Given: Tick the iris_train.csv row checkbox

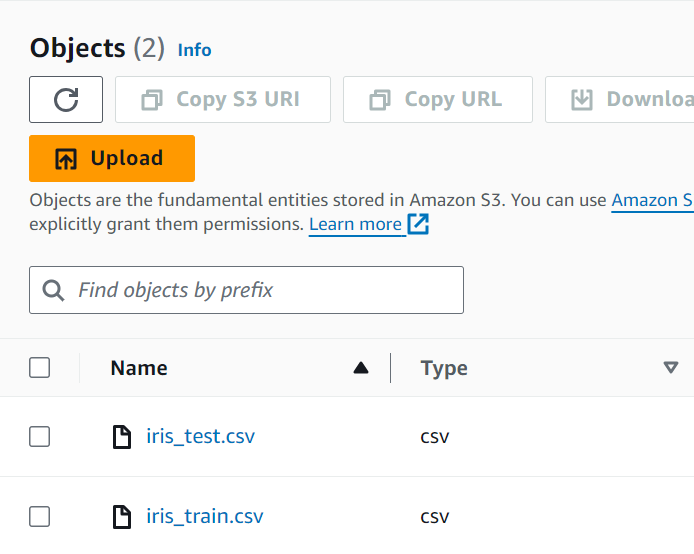Looking at the screenshot, I should 40,517.
